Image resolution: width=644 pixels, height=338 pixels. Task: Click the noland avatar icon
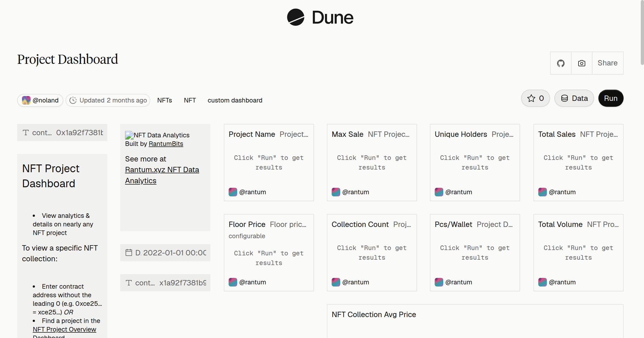pyautogui.click(x=26, y=100)
